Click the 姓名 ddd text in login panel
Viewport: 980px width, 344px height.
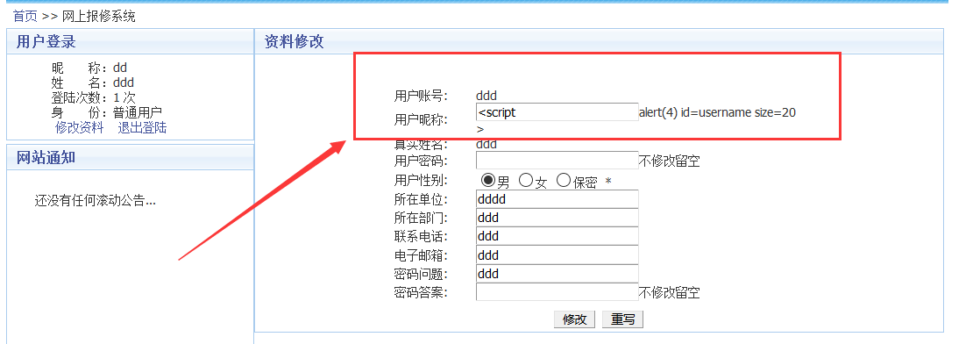coord(93,82)
